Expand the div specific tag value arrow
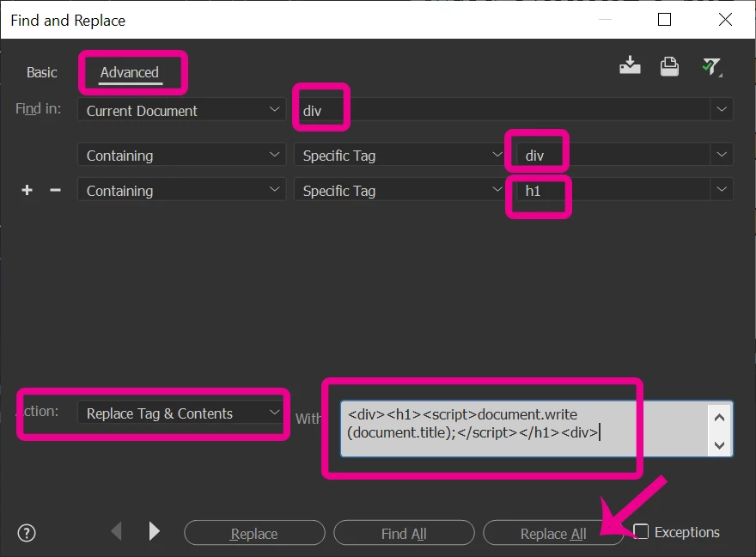Screen dimensions: 756x557 (722, 155)
